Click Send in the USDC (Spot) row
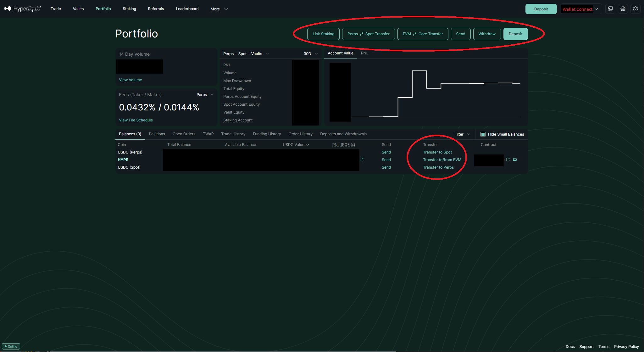644x352 pixels. 386,167
